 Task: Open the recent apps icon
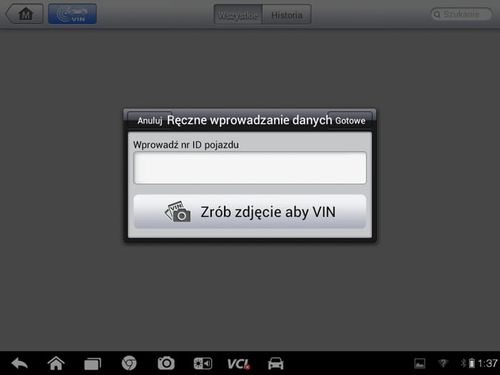click(92, 364)
